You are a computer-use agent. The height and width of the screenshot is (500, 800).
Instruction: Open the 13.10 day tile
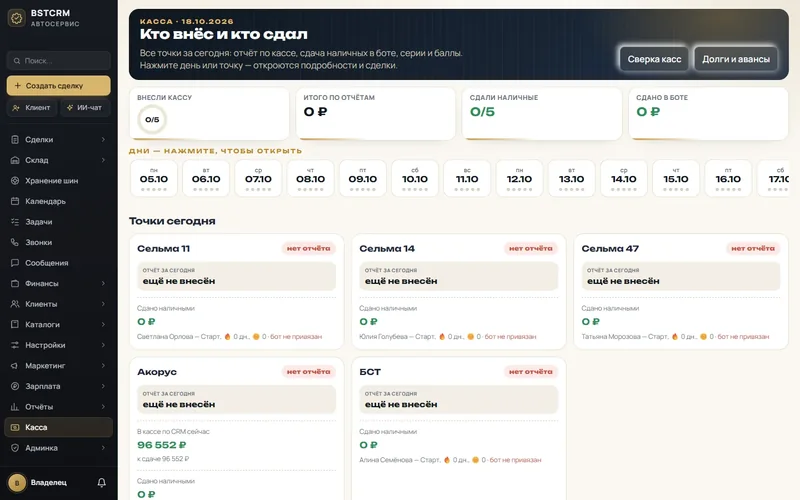point(571,179)
